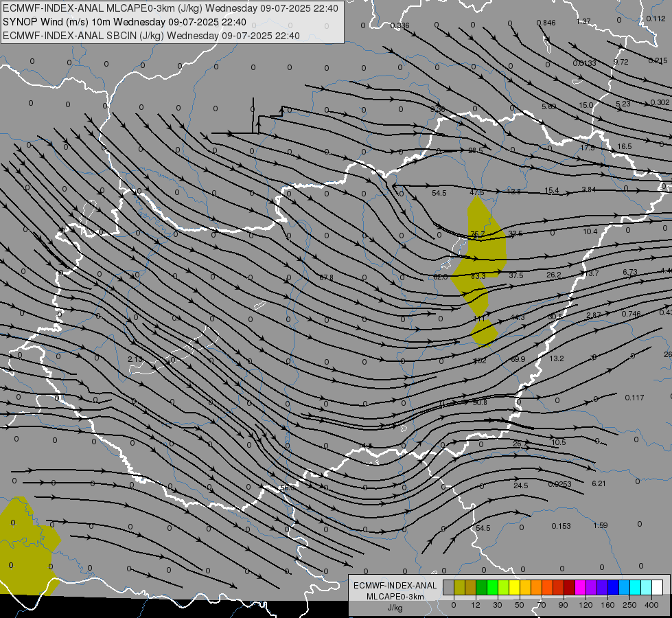This screenshot has height=618, width=672.
Task: Click the map value 0.117
Action: click(634, 398)
